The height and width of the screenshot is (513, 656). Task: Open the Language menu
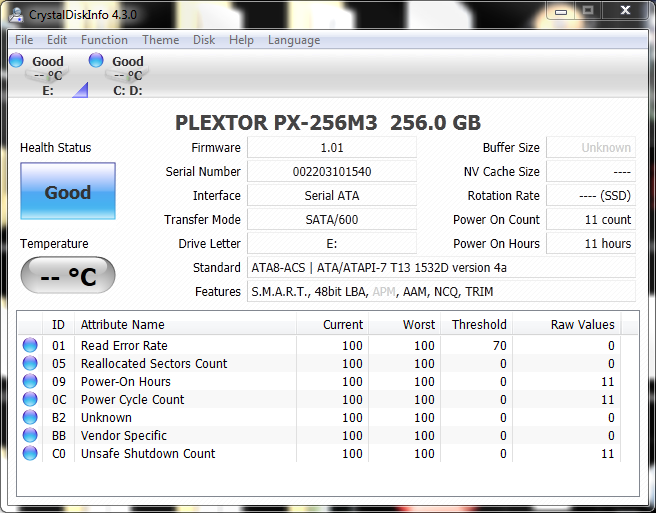(294, 40)
